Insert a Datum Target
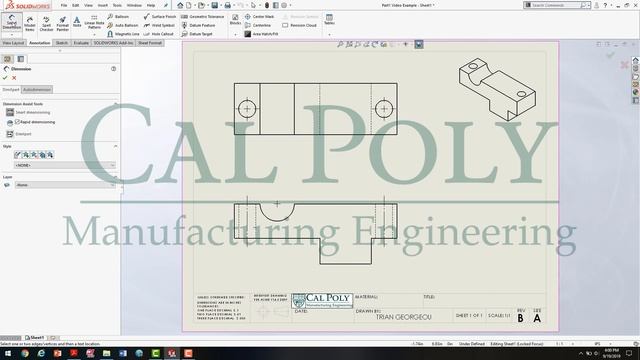640x360 pixels. (x=197, y=34)
